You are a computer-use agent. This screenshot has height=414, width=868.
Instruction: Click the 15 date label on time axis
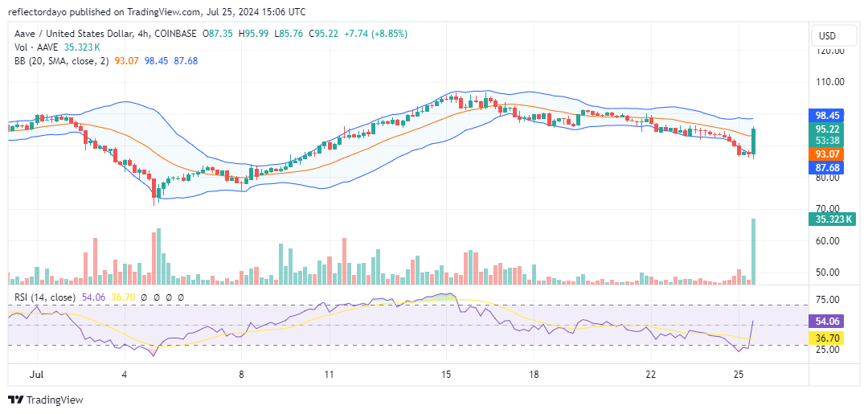point(445,374)
